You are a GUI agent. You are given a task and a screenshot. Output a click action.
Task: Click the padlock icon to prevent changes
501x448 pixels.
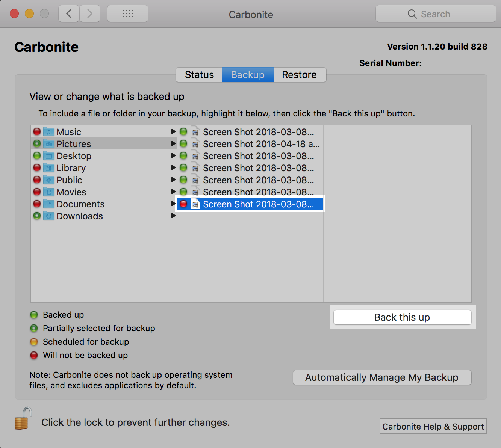[23, 419]
